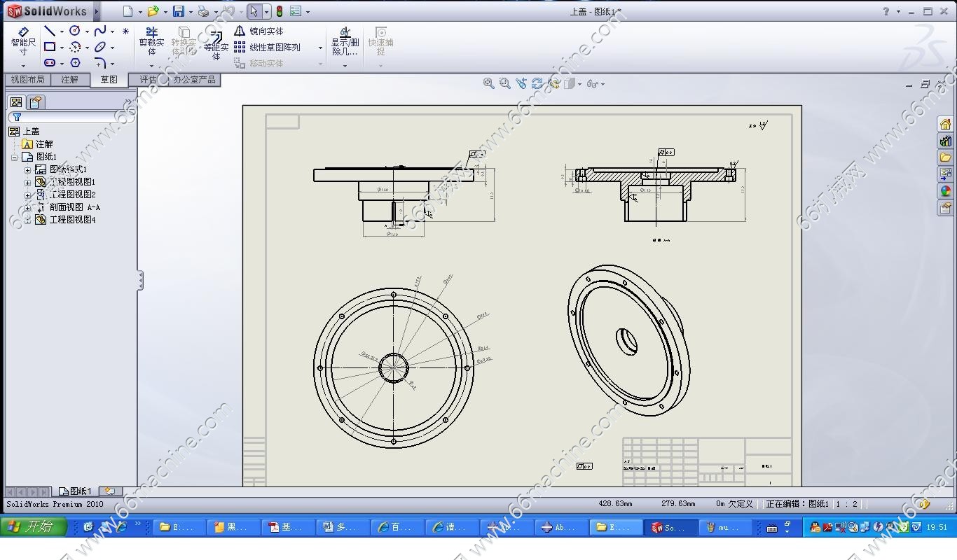
Task: Print the drawing
Action: [202, 11]
